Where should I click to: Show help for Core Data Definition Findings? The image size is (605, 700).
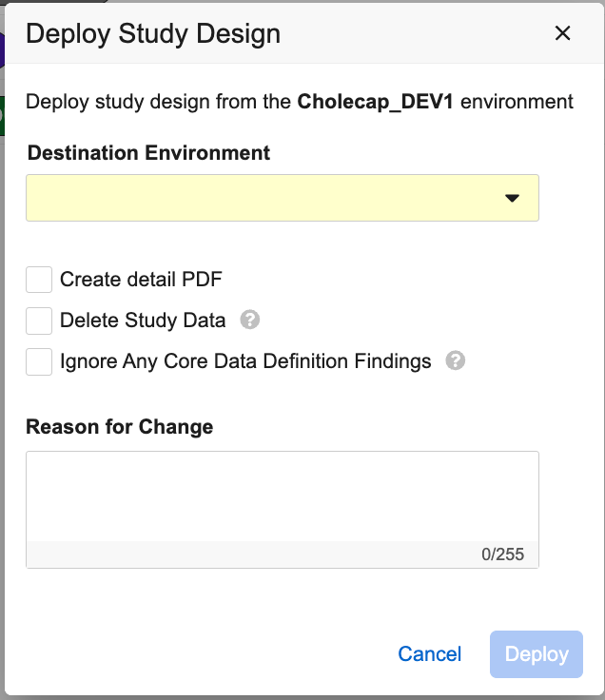tap(456, 361)
